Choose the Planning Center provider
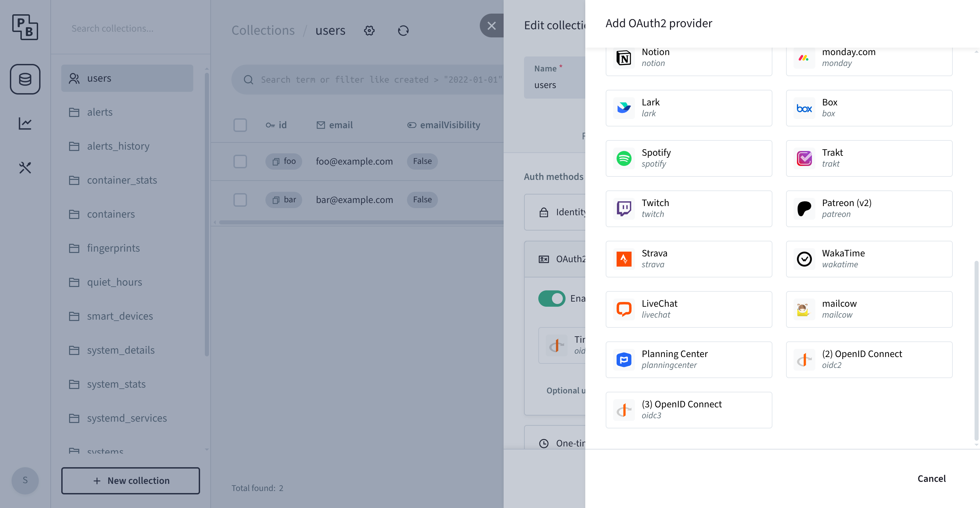 click(x=689, y=360)
